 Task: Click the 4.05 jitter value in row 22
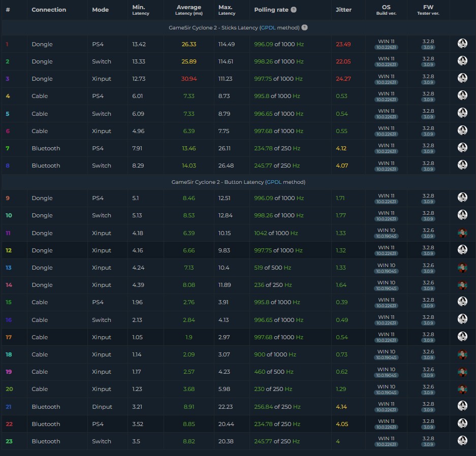(342, 424)
